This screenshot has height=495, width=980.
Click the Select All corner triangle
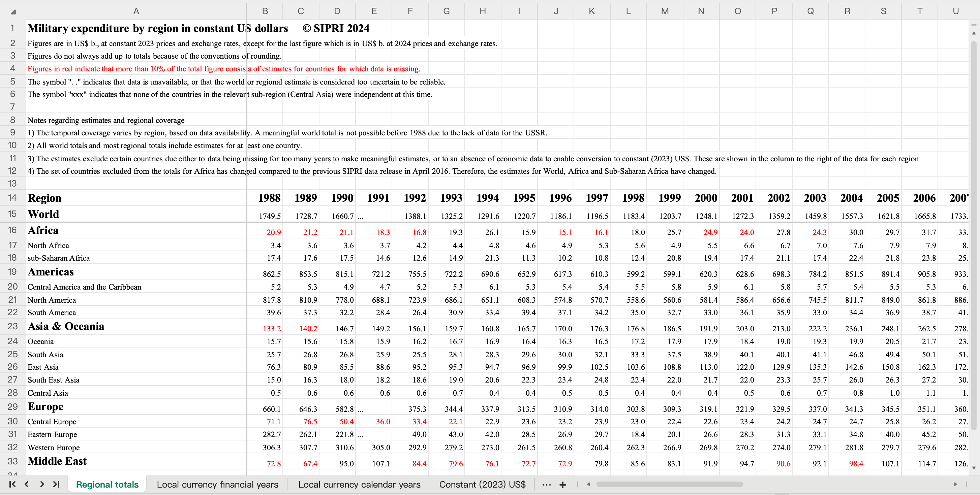13,12
